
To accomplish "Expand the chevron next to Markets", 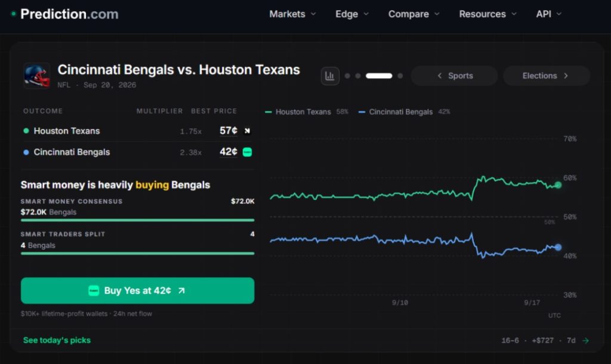I will tap(313, 14).
